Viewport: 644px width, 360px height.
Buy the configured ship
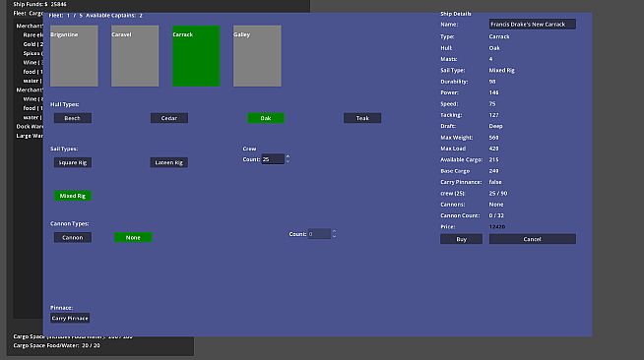pos(461,239)
